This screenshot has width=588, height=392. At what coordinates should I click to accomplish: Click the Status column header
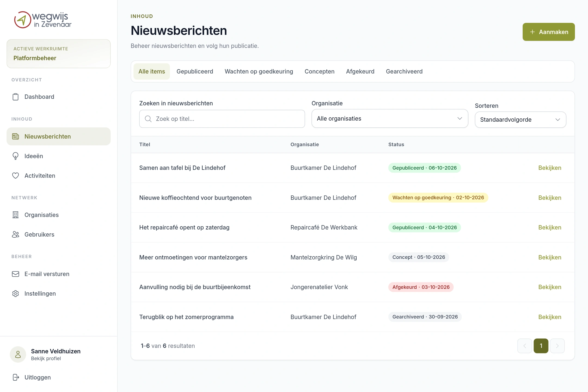(396, 145)
